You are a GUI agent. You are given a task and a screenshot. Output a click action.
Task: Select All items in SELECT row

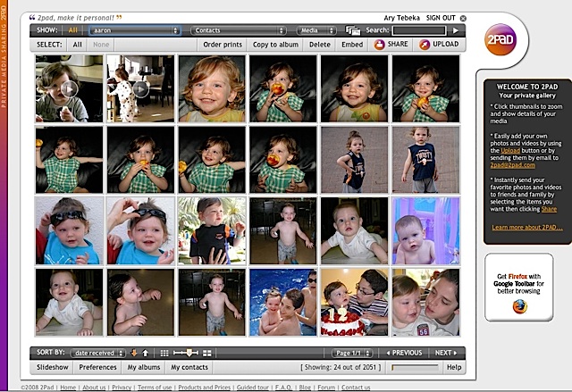pyautogui.click(x=78, y=44)
